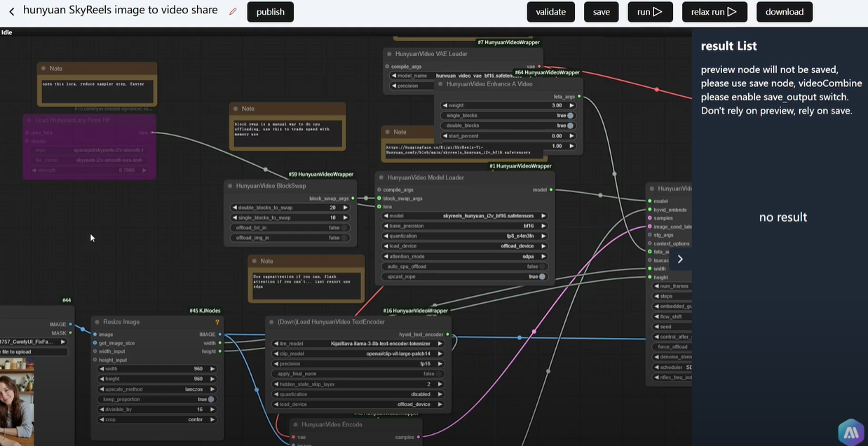
Task: Decrease the Resize Image height value with the left arrow
Action: pyautogui.click(x=102, y=379)
